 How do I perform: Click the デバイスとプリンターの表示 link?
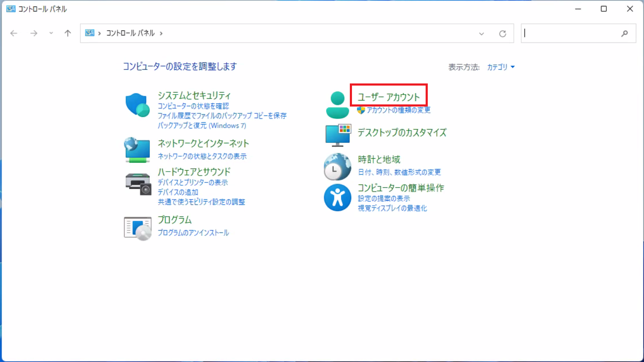(193, 183)
